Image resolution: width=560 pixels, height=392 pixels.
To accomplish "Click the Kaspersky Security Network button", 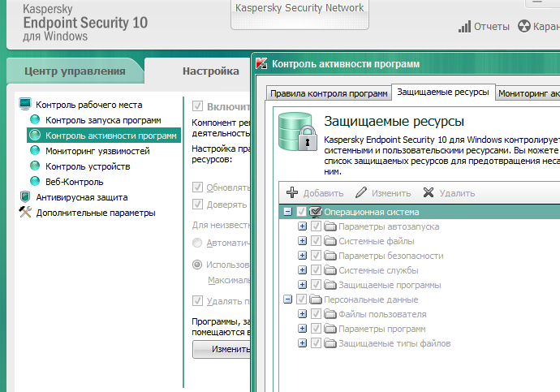I will (x=299, y=8).
